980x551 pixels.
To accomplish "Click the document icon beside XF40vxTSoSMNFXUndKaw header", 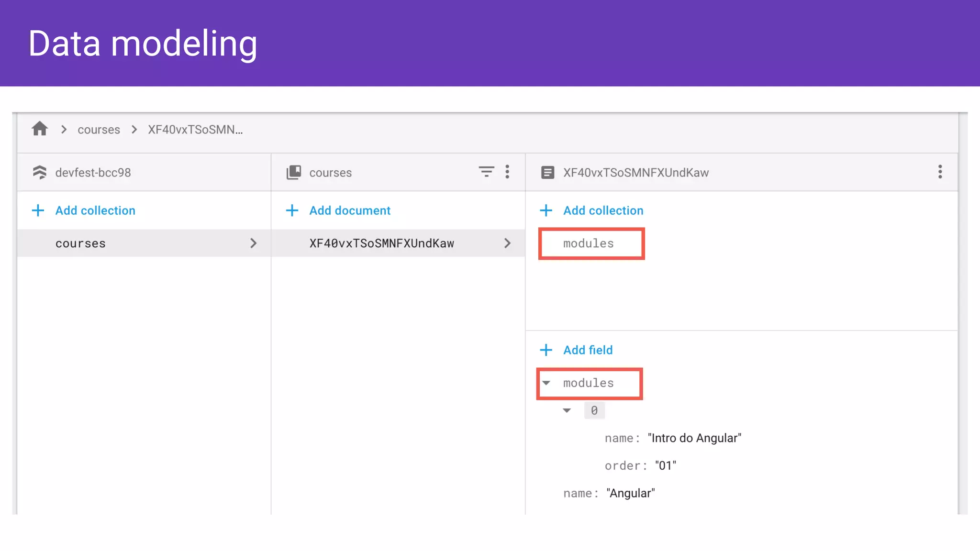I will tap(547, 172).
